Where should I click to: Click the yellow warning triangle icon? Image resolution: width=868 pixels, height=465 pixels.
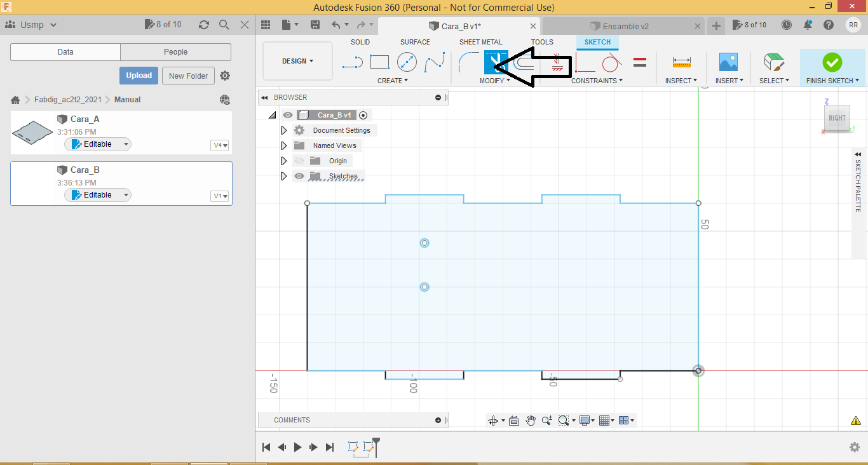click(x=855, y=421)
